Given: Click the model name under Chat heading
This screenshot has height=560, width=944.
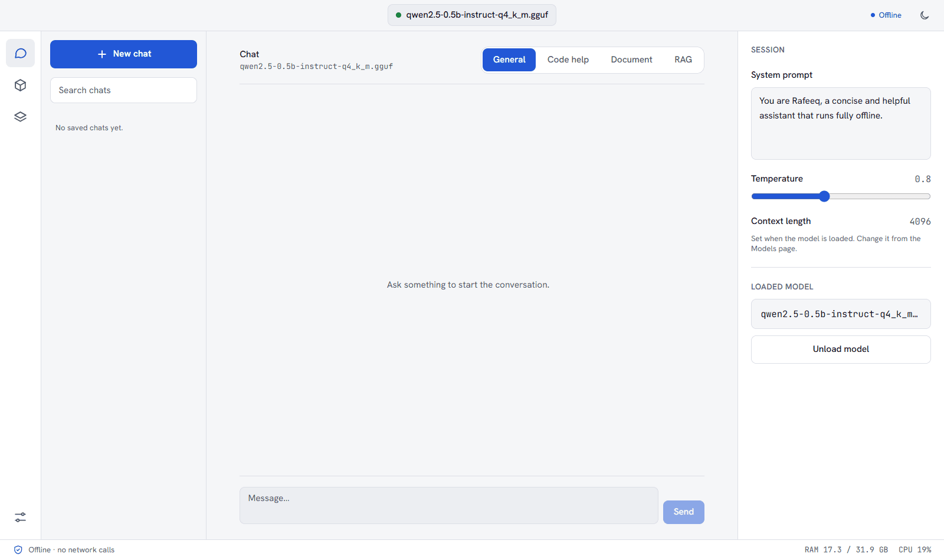Looking at the screenshot, I should (x=316, y=67).
